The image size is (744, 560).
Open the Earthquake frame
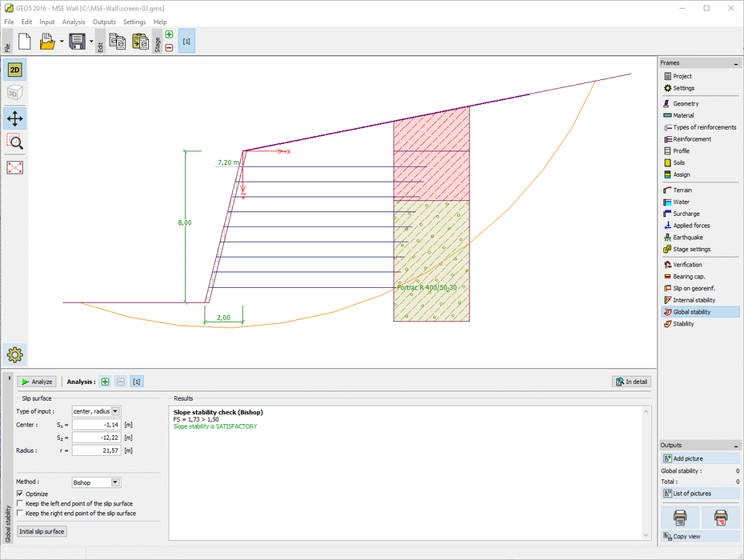[687, 238]
